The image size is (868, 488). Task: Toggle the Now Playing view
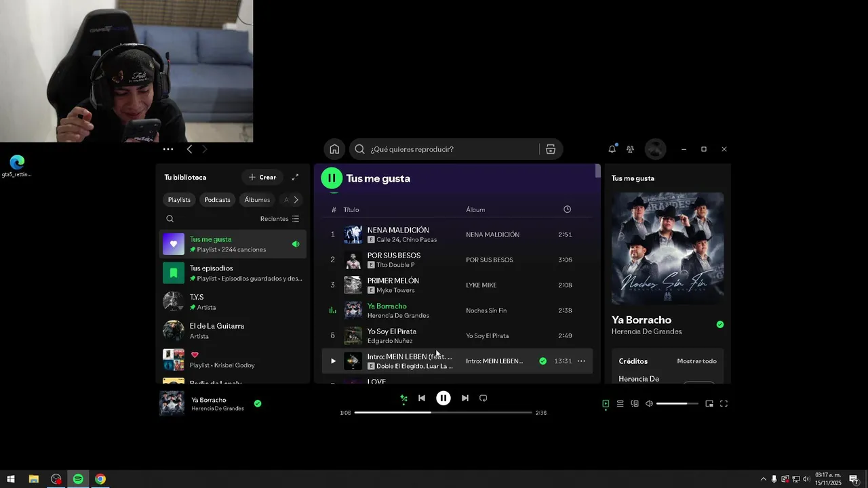point(606,404)
